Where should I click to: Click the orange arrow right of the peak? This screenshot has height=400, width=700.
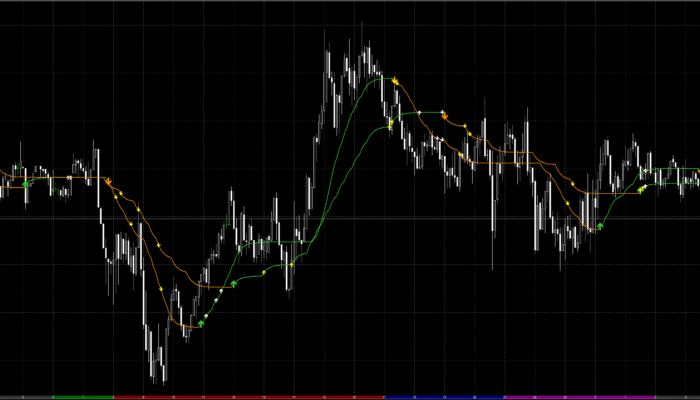(x=444, y=116)
